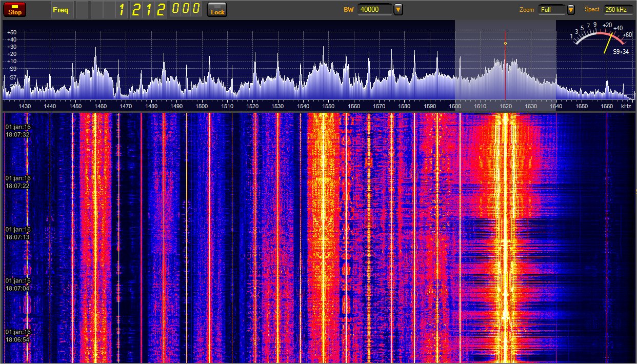Image resolution: width=637 pixels, height=364 pixels.
Task: Click the Zoom field showing Full
Action: pyautogui.click(x=551, y=9)
